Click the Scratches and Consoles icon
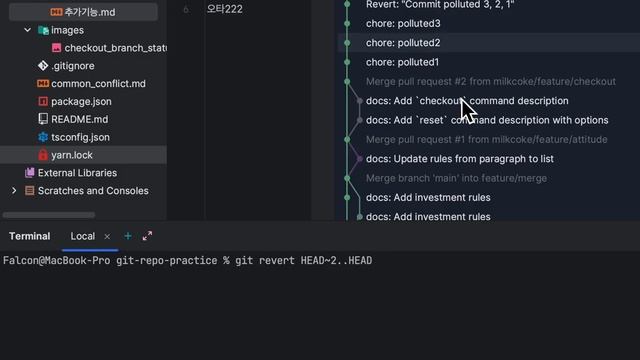 click(29, 191)
